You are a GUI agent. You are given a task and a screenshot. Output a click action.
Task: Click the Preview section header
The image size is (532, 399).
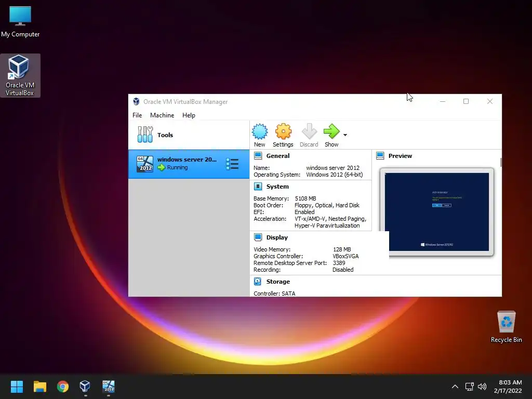click(400, 156)
